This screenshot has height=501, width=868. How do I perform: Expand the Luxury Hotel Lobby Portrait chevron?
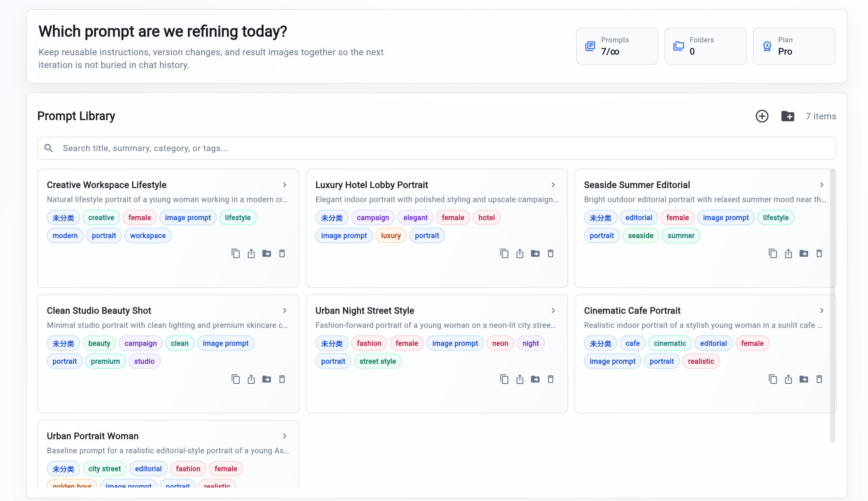point(553,185)
